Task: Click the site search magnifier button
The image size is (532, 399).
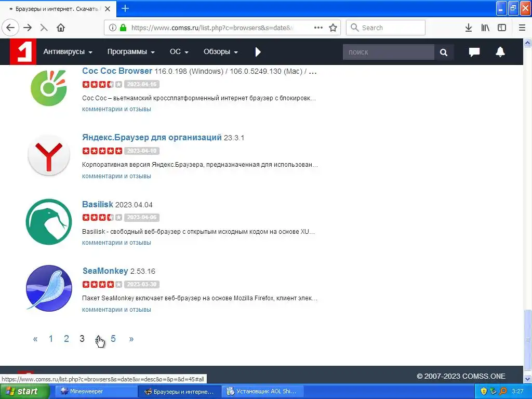Action: pos(444,52)
